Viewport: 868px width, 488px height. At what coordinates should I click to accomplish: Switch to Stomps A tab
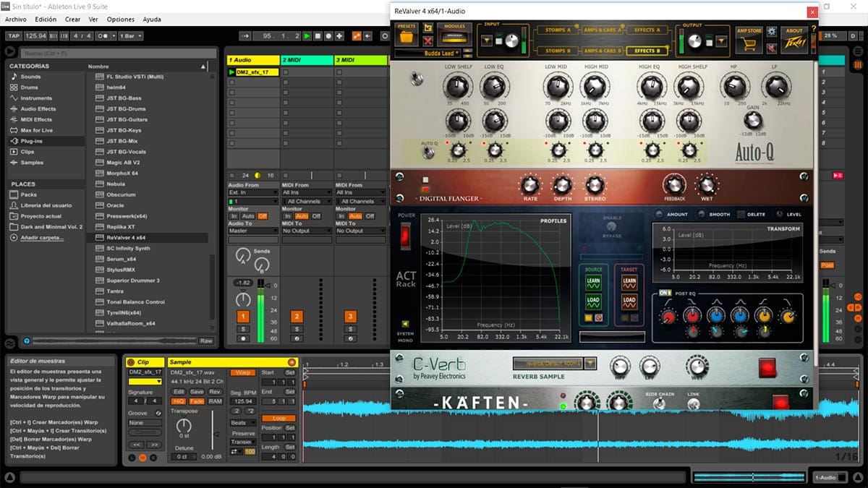557,30
